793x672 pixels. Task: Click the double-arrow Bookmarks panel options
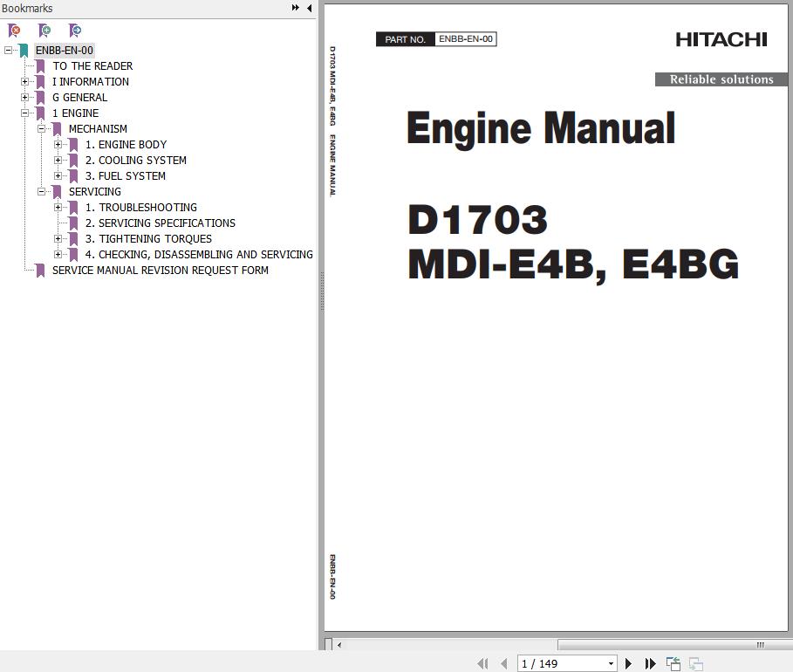coord(296,8)
